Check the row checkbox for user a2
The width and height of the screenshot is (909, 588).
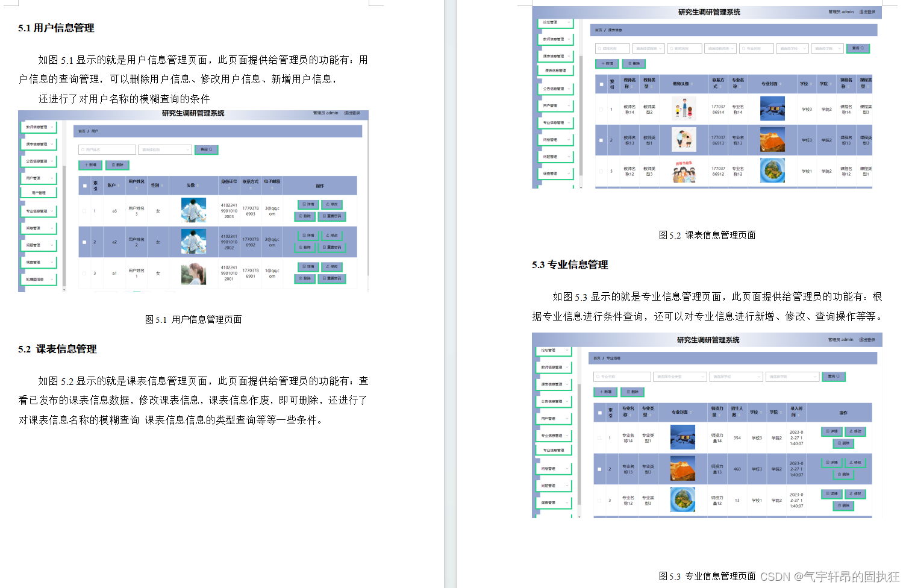click(x=84, y=242)
